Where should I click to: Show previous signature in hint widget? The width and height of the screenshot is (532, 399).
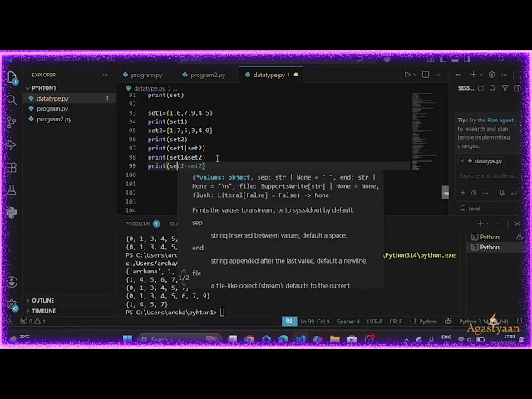coord(184,271)
